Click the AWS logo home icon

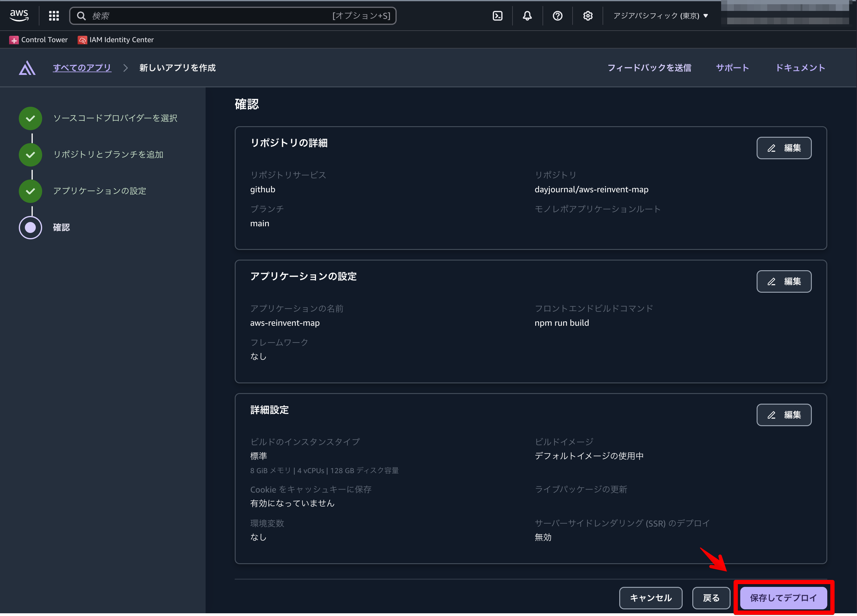[19, 15]
